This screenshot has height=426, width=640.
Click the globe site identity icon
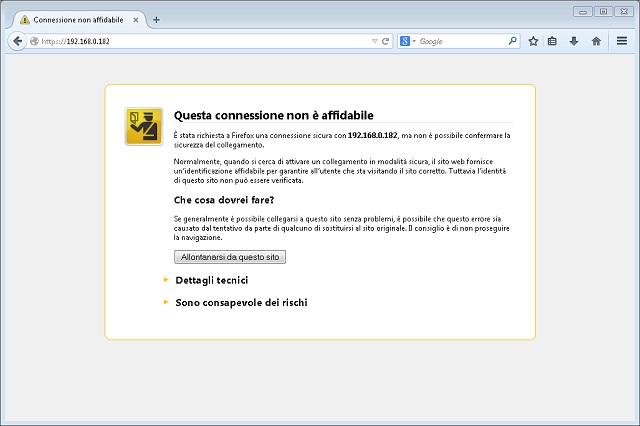(34, 41)
